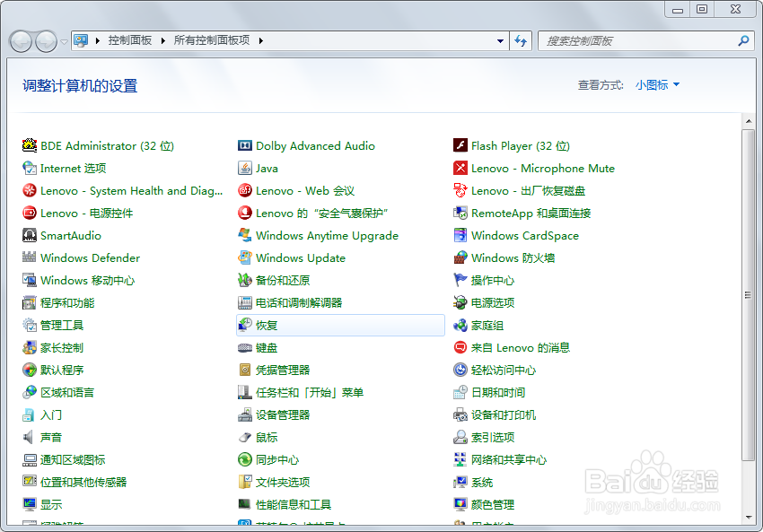
Task: Click the 颜色管理 icon
Action: pyautogui.click(x=460, y=504)
